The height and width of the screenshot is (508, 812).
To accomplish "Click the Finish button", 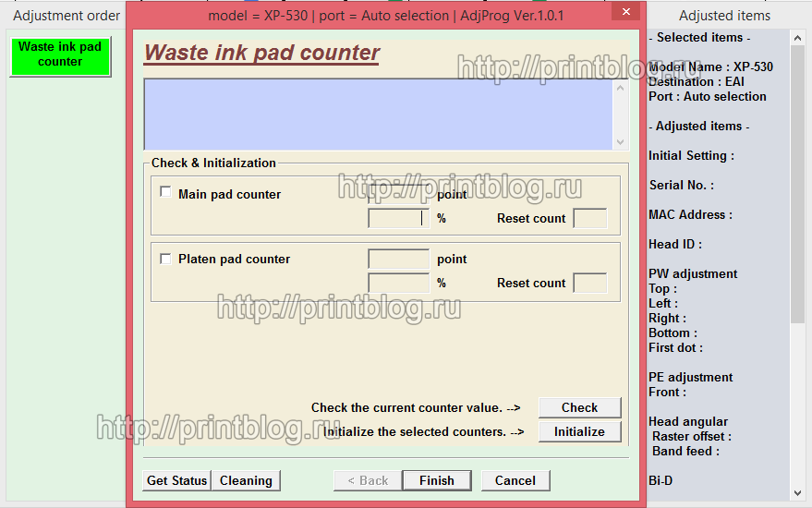I will click(437, 480).
